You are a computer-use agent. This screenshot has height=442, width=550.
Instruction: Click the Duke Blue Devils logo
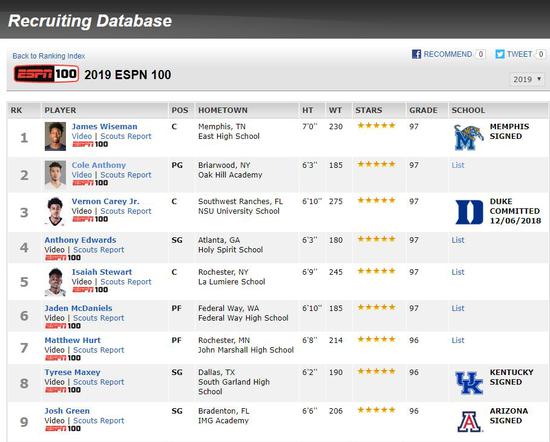469,212
